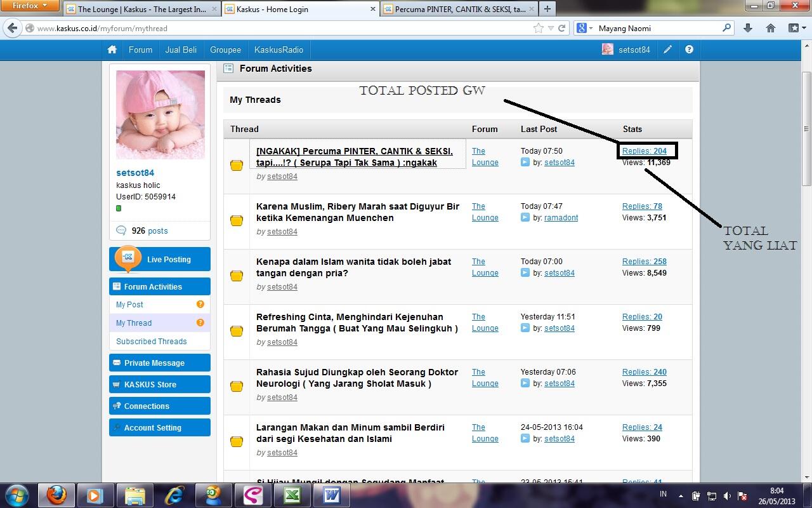
Task: Click the Firefox home icon in toolbar
Action: [770, 28]
